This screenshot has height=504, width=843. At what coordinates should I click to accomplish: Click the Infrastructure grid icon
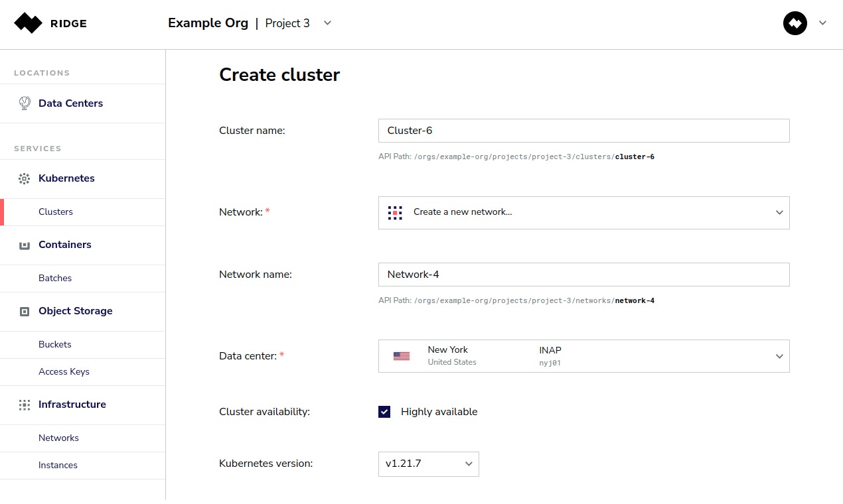tap(25, 405)
